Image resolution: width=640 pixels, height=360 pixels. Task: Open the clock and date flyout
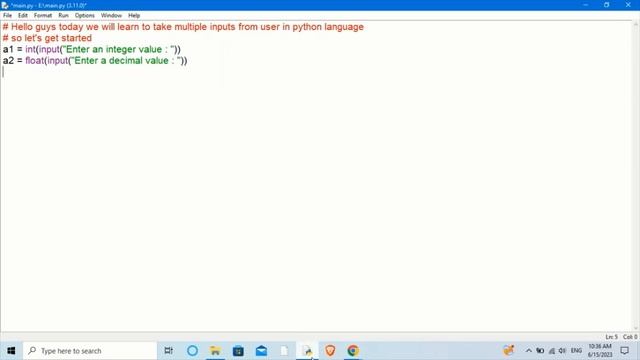point(600,351)
